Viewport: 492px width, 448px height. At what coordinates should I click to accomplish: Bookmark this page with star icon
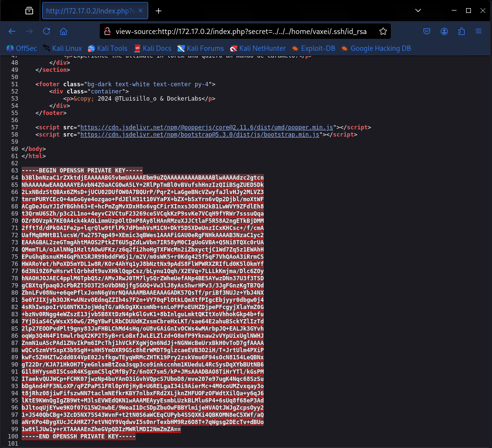(383, 31)
